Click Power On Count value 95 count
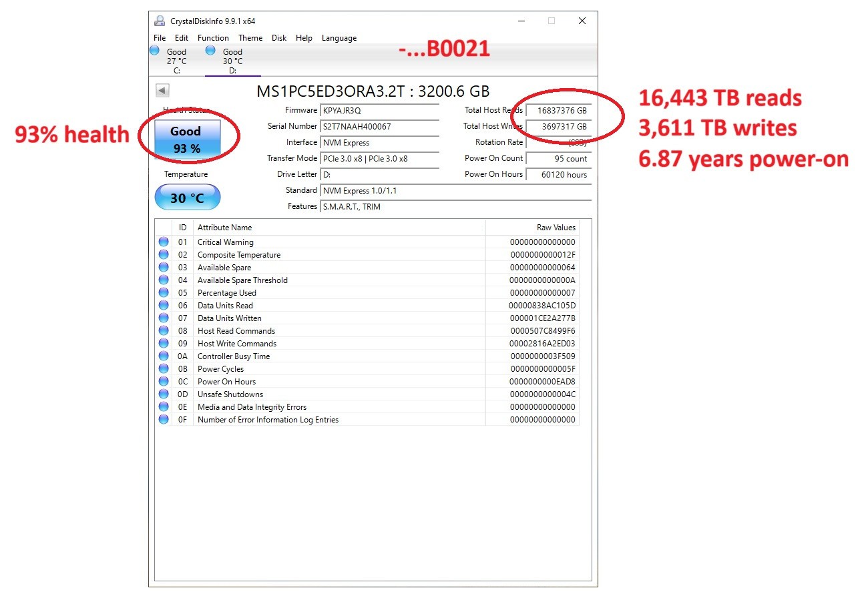 tap(558, 159)
